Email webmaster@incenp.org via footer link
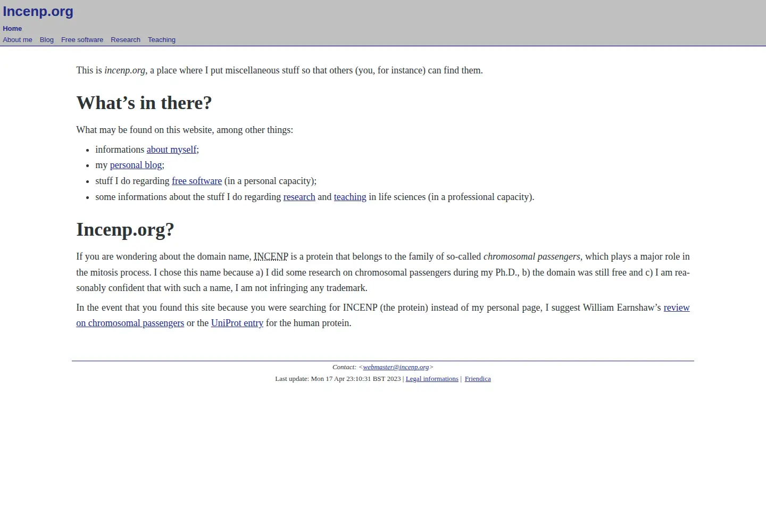The image size is (766, 532). point(396,367)
